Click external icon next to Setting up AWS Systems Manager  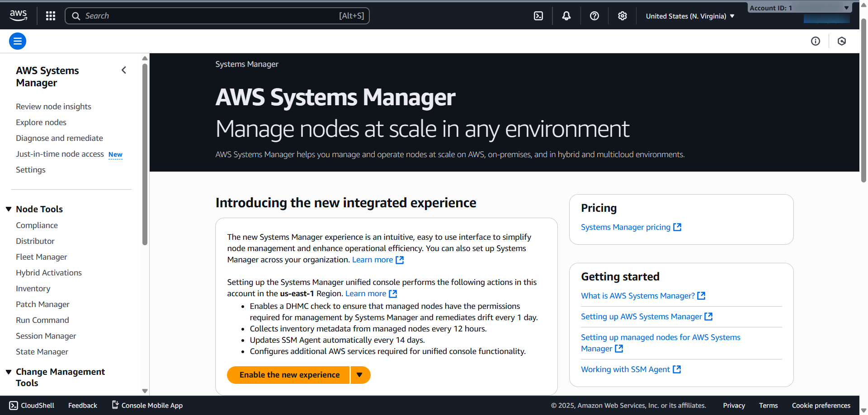[x=708, y=317]
